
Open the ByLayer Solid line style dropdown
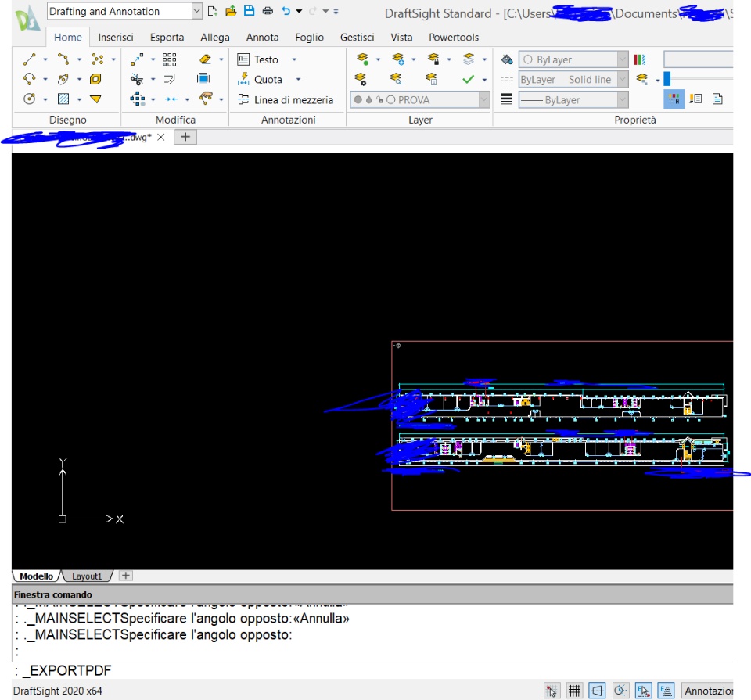[622, 79]
